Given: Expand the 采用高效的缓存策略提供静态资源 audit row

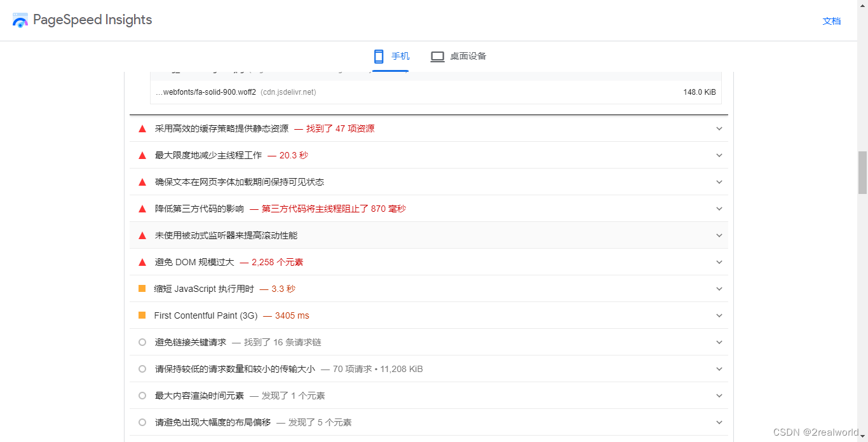Looking at the screenshot, I should pos(719,128).
